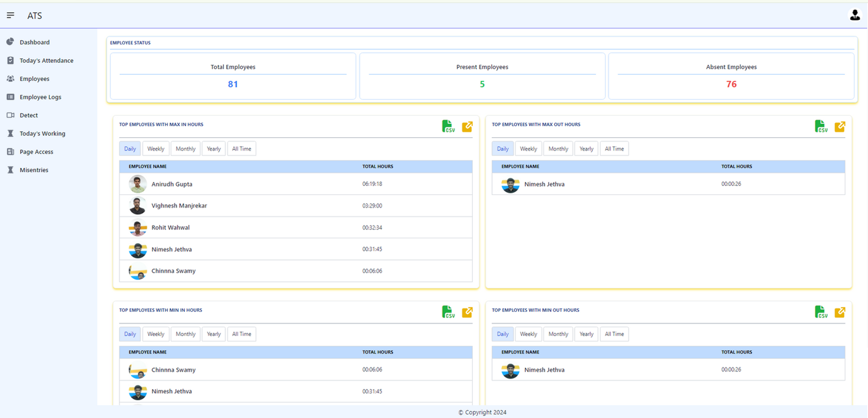Image resolution: width=868 pixels, height=418 pixels.
Task: Click the Total Employees count card
Action: point(233,76)
